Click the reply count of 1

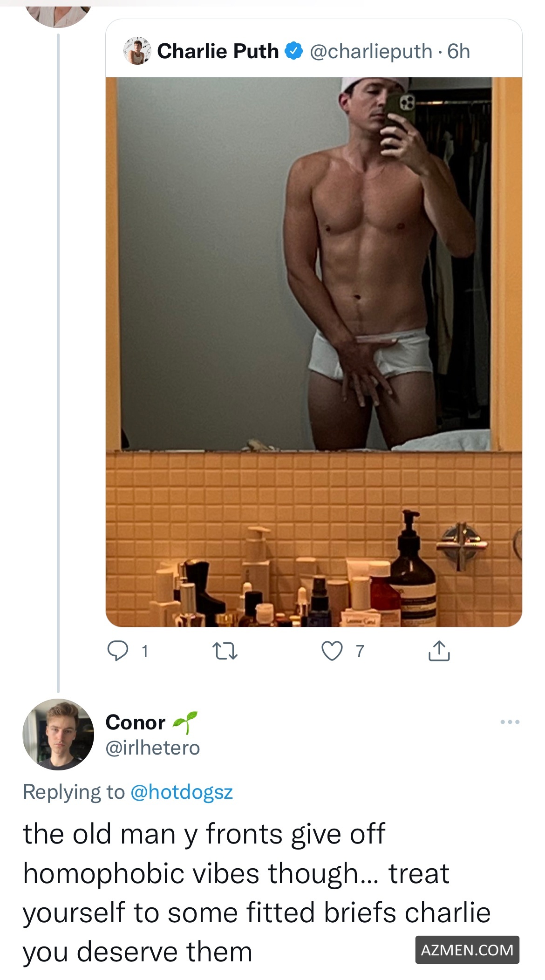145,651
